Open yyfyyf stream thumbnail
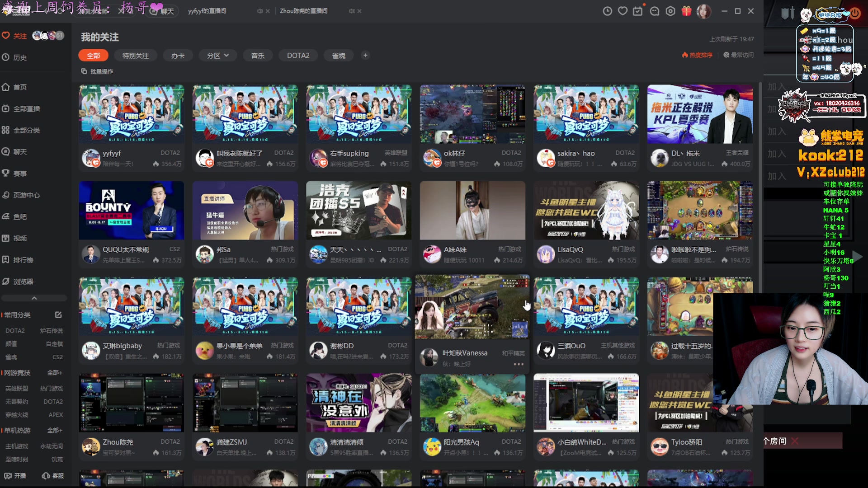Screen dimensions: 868x488 [132, 114]
